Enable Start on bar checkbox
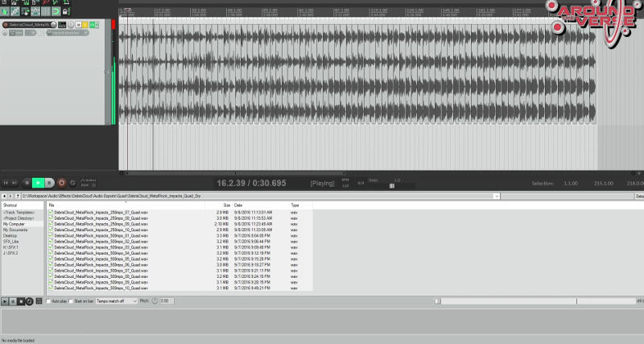 point(71,301)
